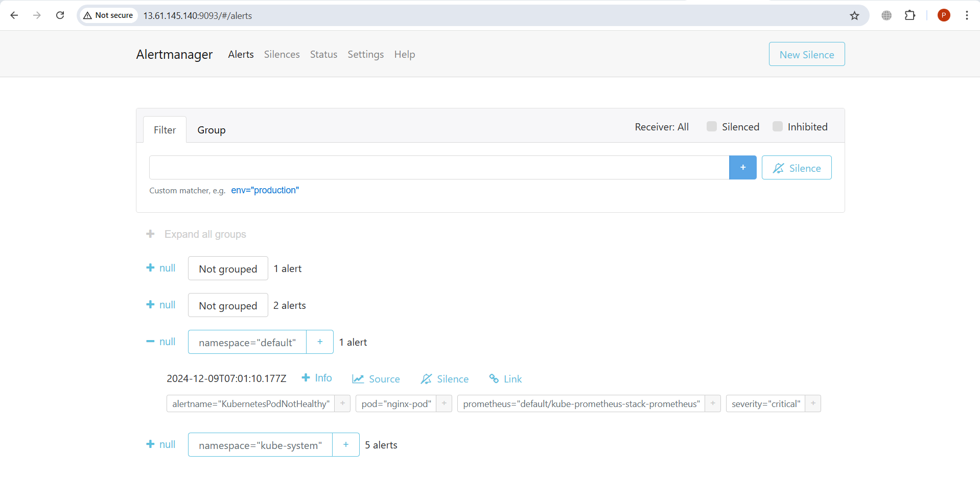
Task: Open the Silences page
Action: pos(282,54)
